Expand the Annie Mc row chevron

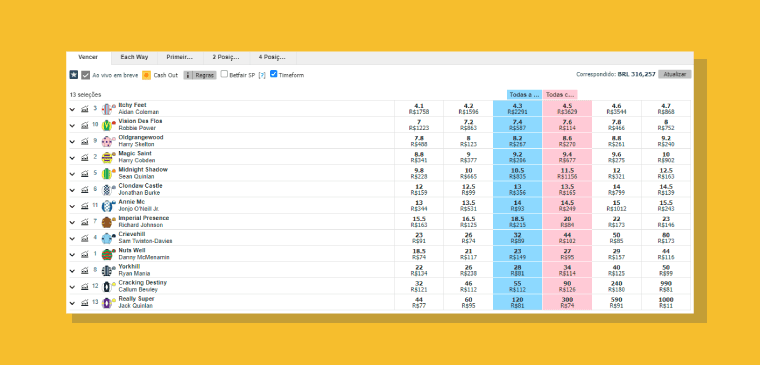pyautogui.click(x=73, y=206)
